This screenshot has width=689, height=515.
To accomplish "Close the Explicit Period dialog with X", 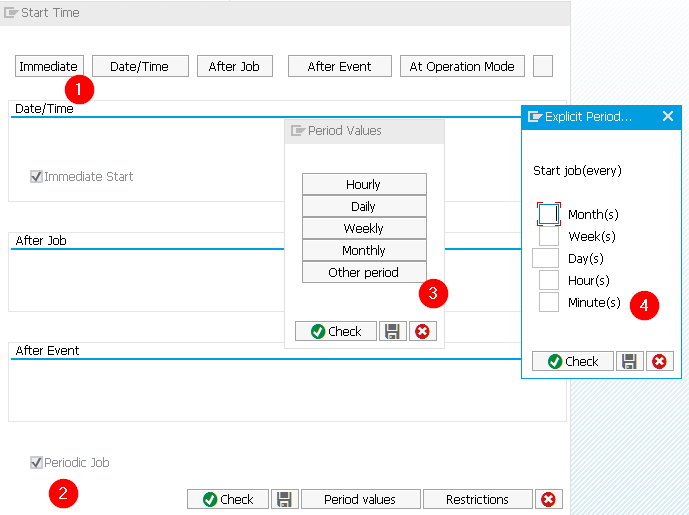I will [668, 116].
